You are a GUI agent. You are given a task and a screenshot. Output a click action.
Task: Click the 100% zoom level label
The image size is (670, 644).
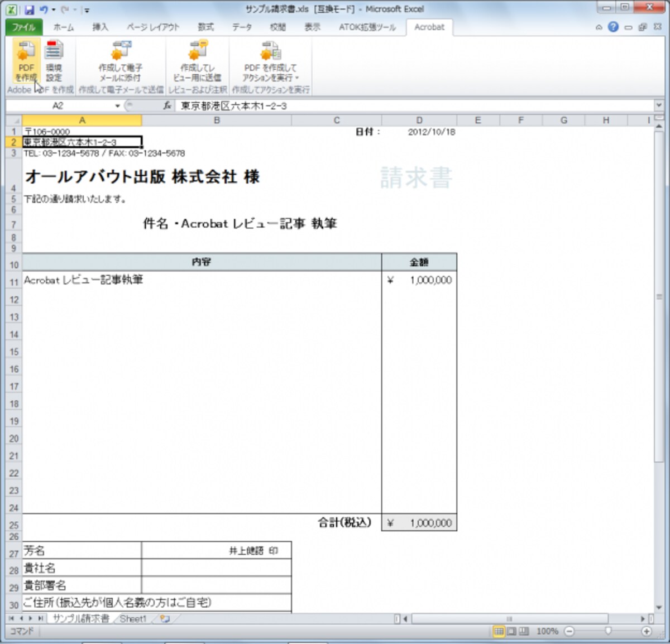(x=547, y=631)
